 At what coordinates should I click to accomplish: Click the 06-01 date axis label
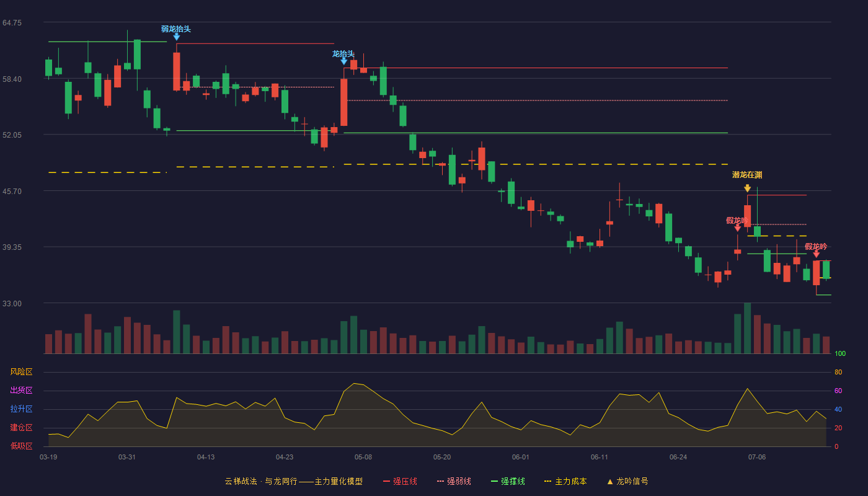click(521, 457)
